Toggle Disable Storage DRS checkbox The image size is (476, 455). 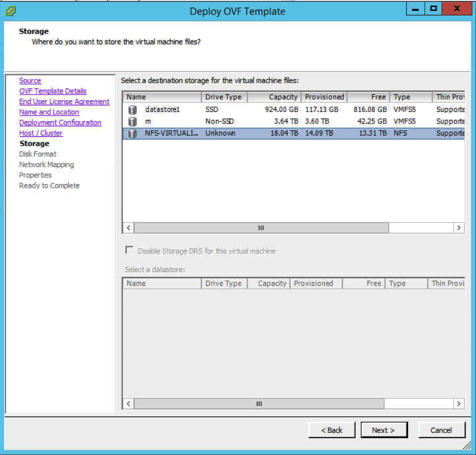tap(129, 251)
